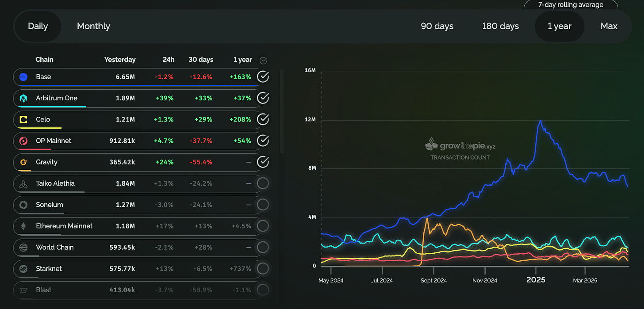The width and height of the screenshot is (644, 309).
Task: Select the 1 year timespan
Action: click(560, 26)
